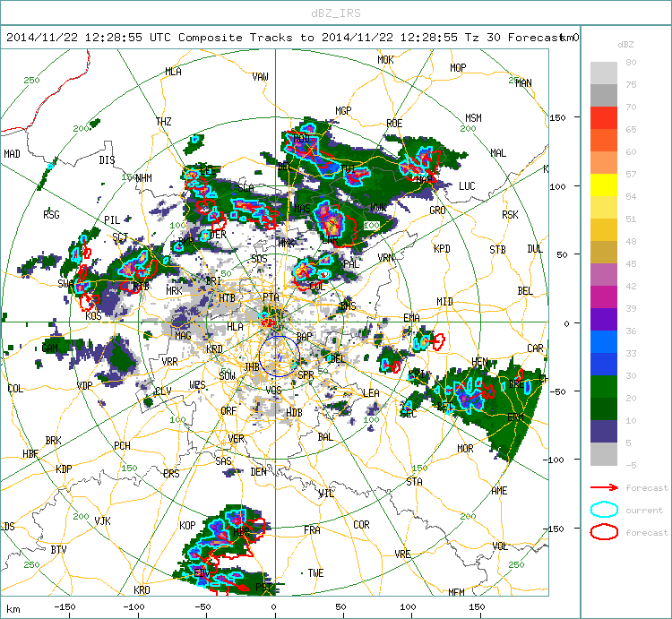
Task: Select the MOK station label
Action: click(385, 60)
